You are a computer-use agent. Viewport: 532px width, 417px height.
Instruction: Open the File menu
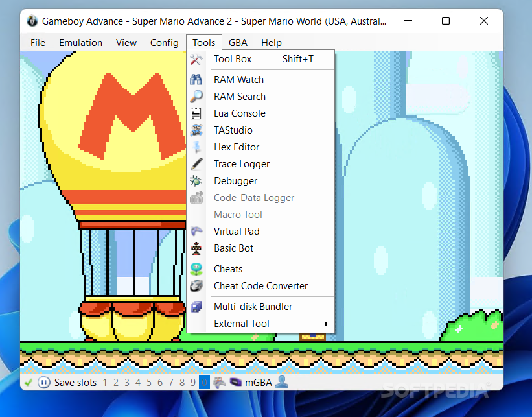[38, 43]
